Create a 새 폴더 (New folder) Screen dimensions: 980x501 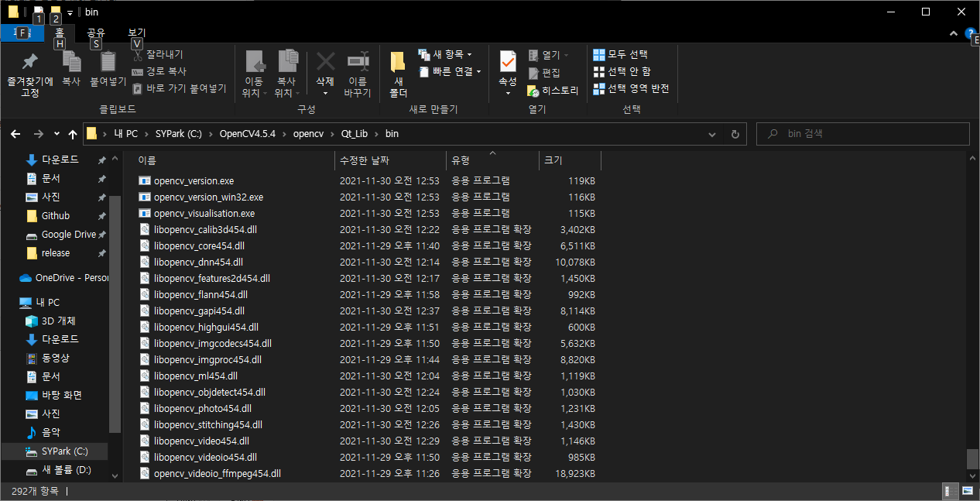coord(398,74)
